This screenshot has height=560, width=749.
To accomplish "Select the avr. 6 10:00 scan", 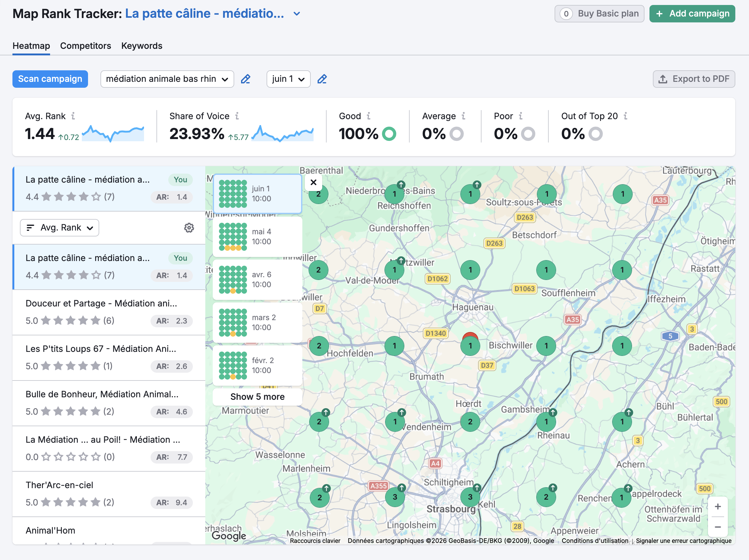I will click(257, 279).
